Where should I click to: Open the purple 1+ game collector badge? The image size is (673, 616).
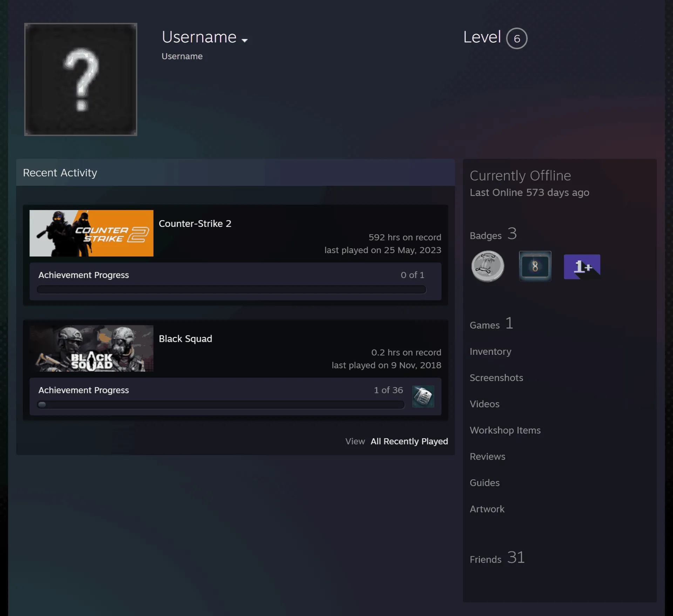(582, 267)
